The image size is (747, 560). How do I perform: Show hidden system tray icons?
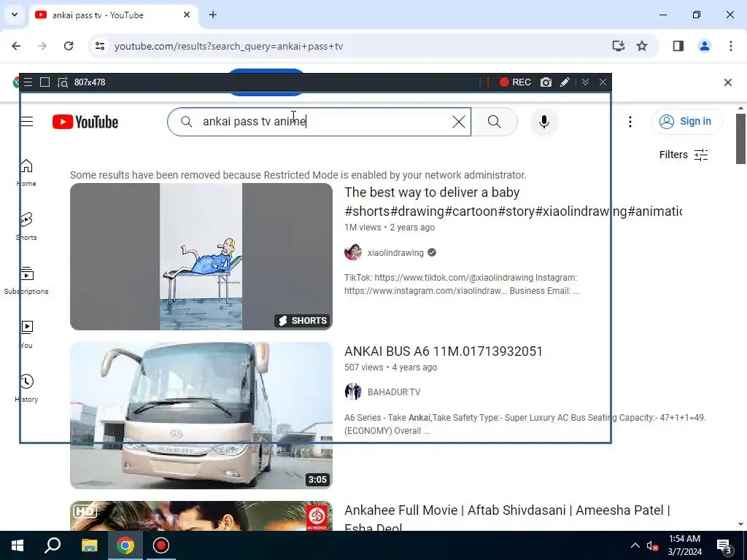(635, 545)
